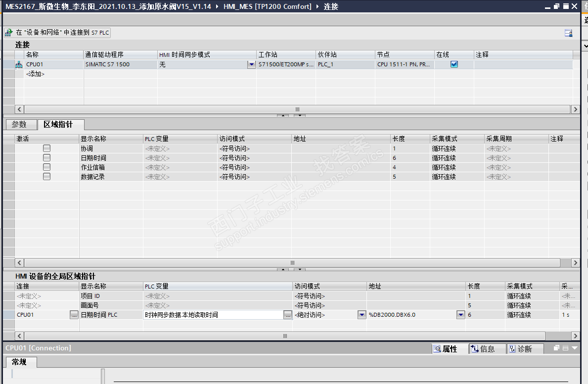588x384 pixels.
Task: Select the CPU 1511-1 PN node cell
Action: [405, 64]
